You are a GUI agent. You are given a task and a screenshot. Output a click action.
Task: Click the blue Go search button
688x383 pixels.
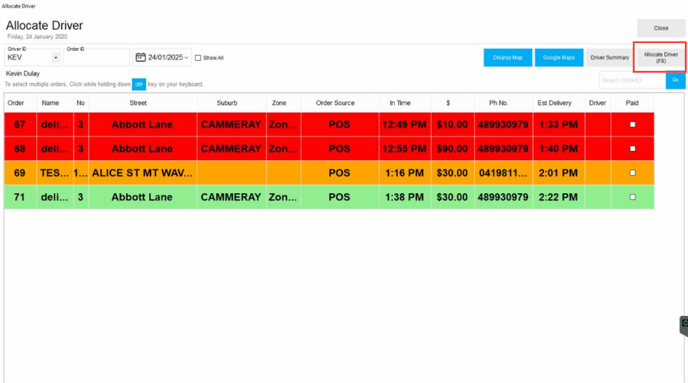click(675, 80)
